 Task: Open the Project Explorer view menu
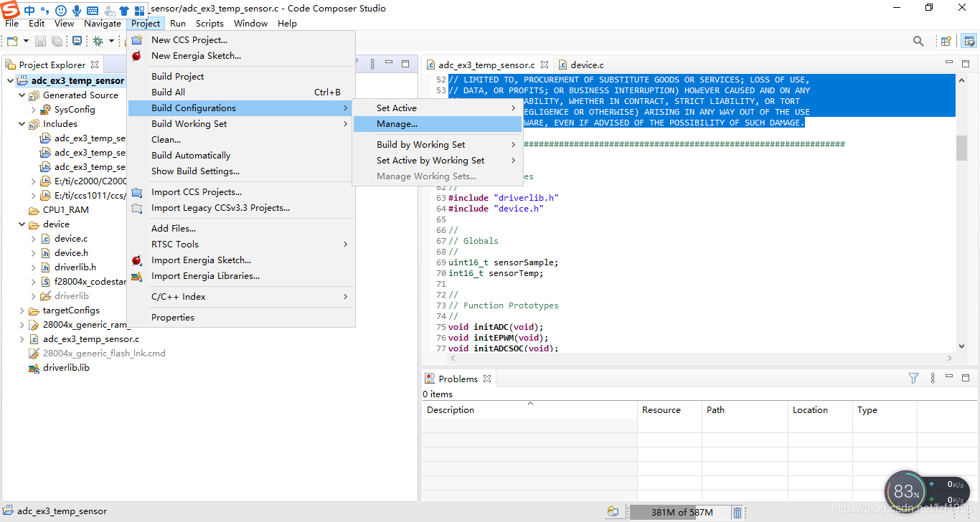372,64
